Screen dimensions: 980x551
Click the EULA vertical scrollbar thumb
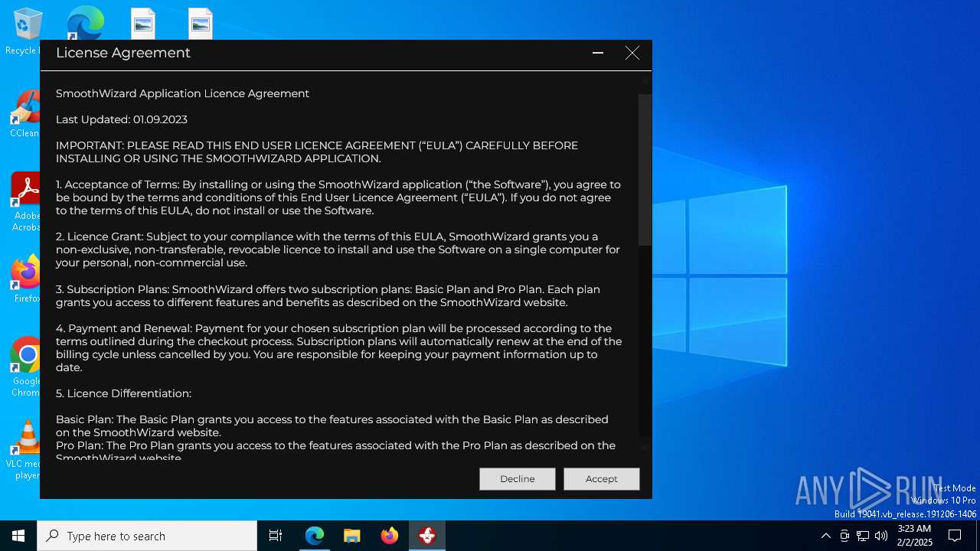tap(645, 170)
